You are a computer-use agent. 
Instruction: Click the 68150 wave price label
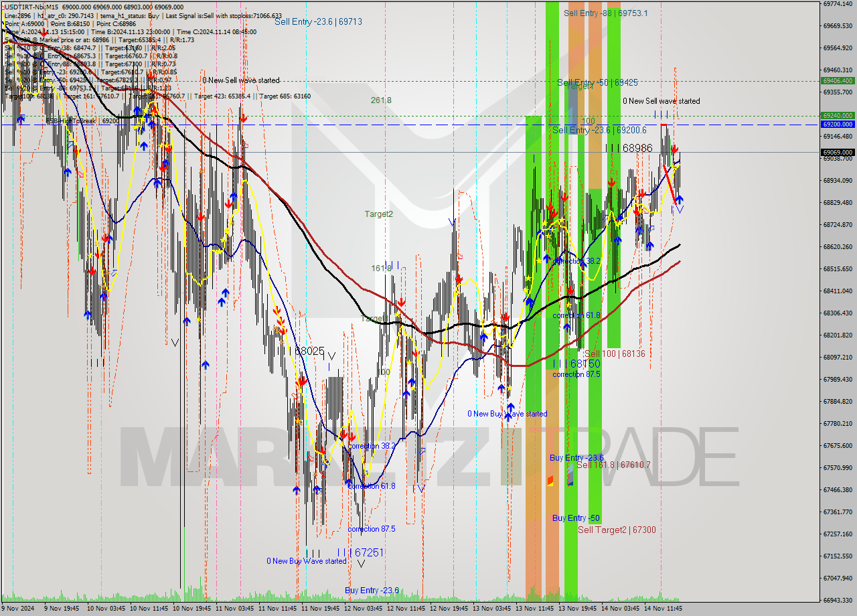coord(585,364)
